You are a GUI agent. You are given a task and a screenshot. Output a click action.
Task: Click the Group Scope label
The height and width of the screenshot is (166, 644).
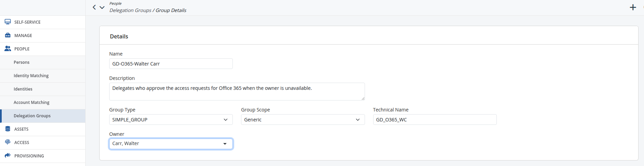coord(255,110)
